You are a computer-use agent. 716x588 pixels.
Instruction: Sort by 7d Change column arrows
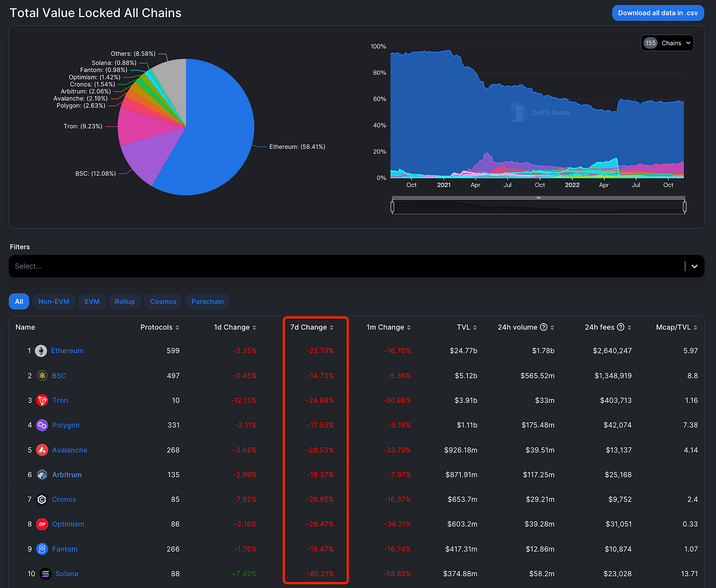pos(332,328)
